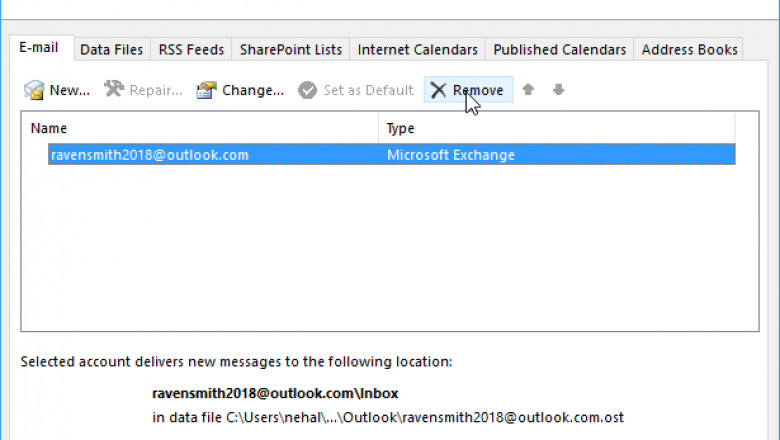780x440 pixels.
Task: Open the RSS Feeds tab
Action: 191,50
